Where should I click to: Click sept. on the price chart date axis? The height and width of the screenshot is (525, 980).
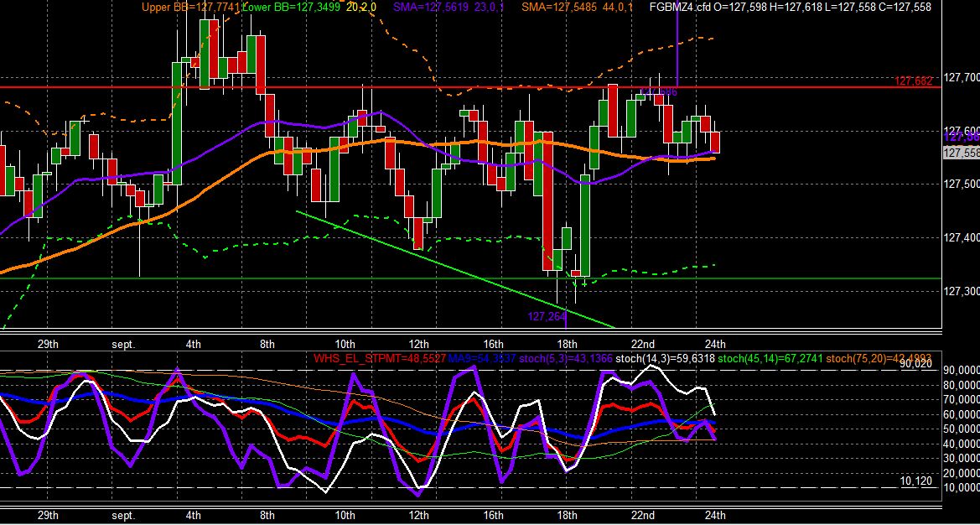123,345
